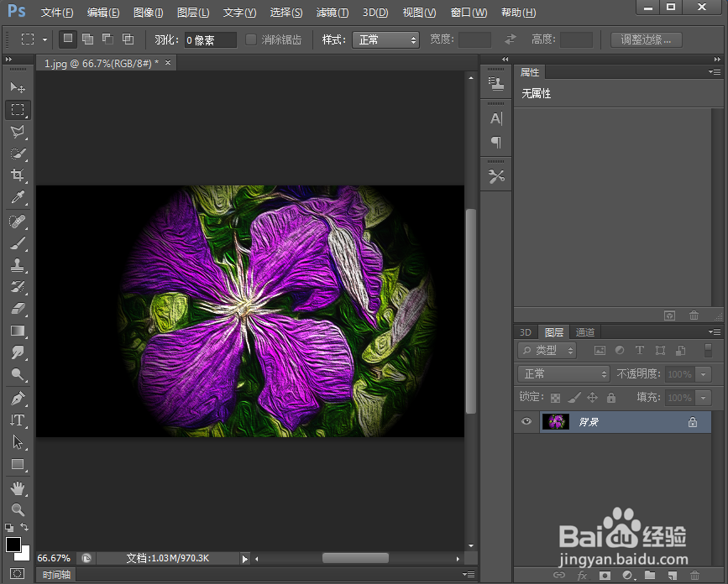Open the 文件 menu
The width and height of the screenshot is (728, 584).
tap(57, 13)
